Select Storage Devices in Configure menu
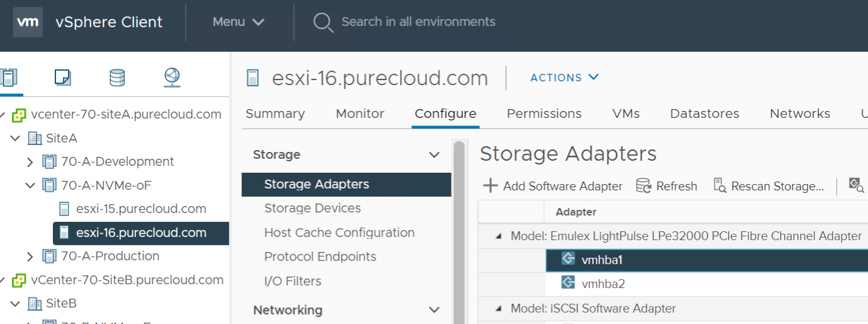The width and height of the screenshot is (868, 324). [x=312, y=208]
